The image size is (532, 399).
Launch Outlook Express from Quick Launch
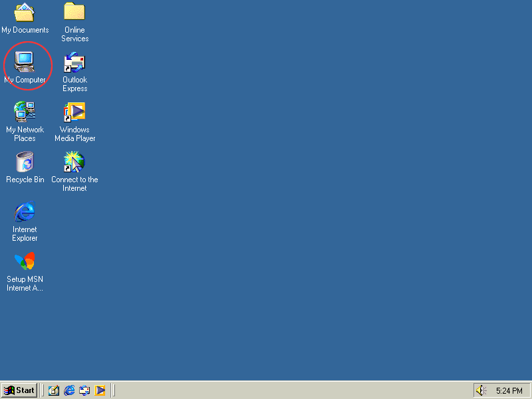84,390
